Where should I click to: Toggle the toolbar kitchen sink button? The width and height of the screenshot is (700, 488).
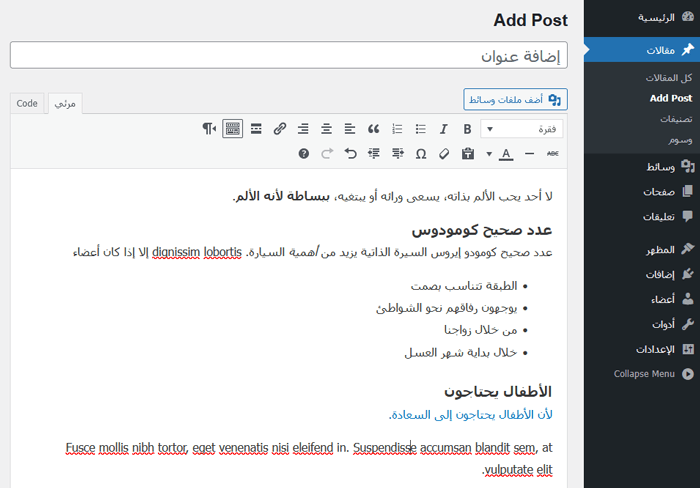coord(232,129)
